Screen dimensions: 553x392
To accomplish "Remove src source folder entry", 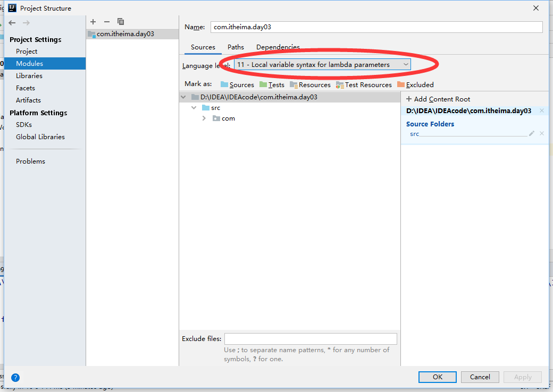I will [542, 133].
